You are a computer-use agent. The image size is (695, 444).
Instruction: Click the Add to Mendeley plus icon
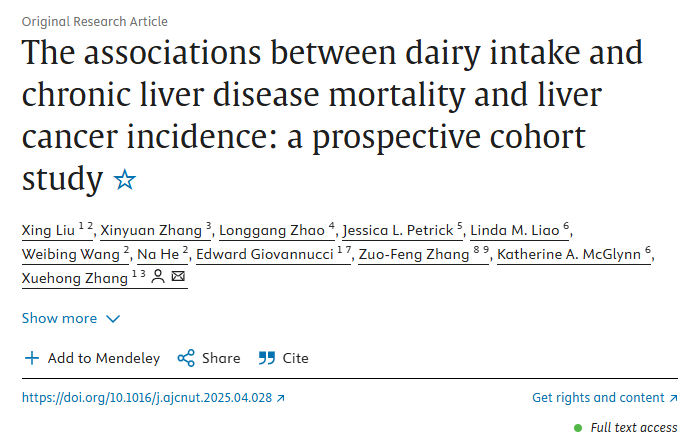[x=32, y=358]
